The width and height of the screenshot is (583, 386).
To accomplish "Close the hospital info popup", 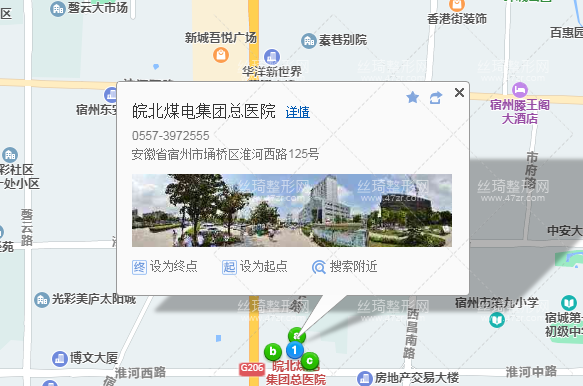I will (459, 93).
